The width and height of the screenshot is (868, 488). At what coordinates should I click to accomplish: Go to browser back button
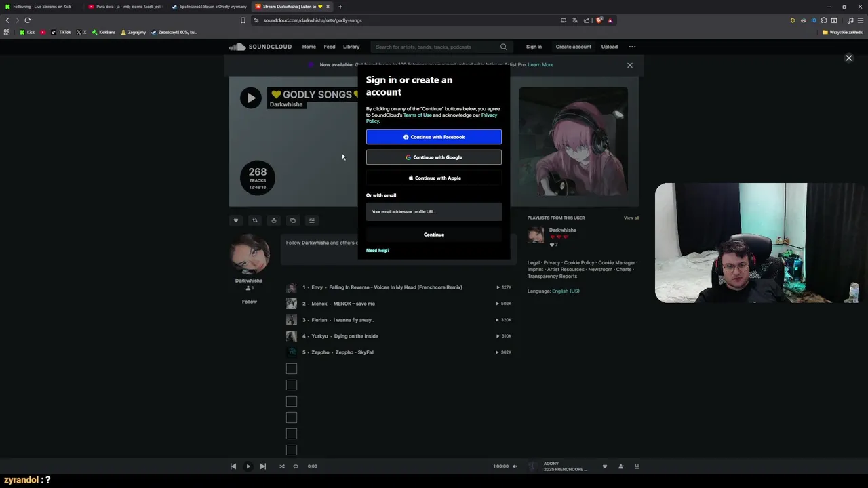(x=7, y=20)
